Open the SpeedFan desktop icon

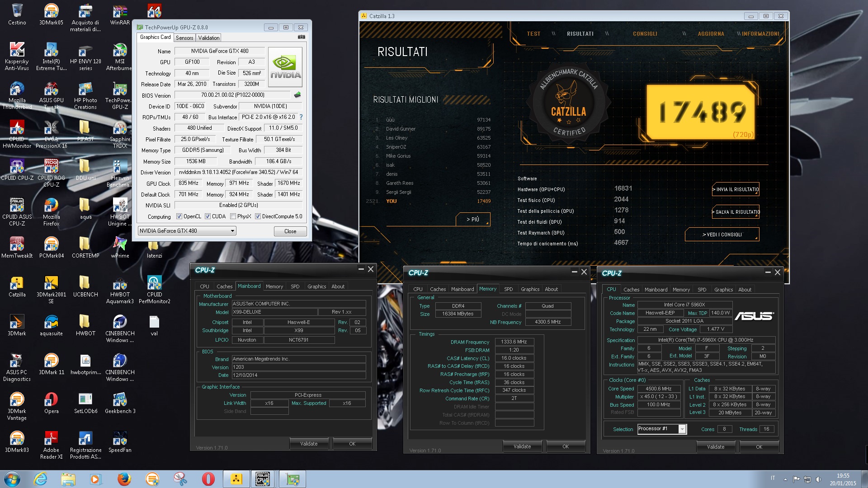(x=120, y=442)
